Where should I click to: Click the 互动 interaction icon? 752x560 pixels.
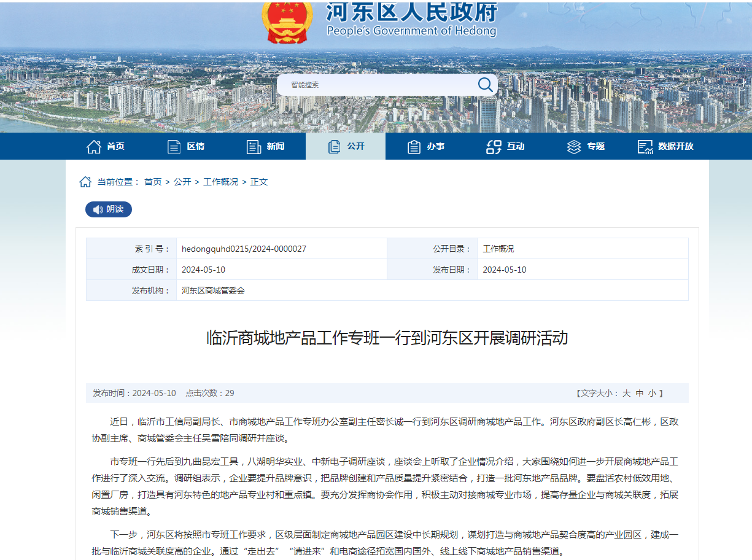pos(494,146)
